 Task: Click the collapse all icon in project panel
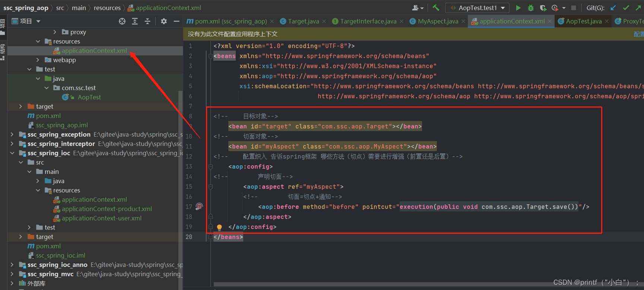pyautogui.click(x=147, y=21)
